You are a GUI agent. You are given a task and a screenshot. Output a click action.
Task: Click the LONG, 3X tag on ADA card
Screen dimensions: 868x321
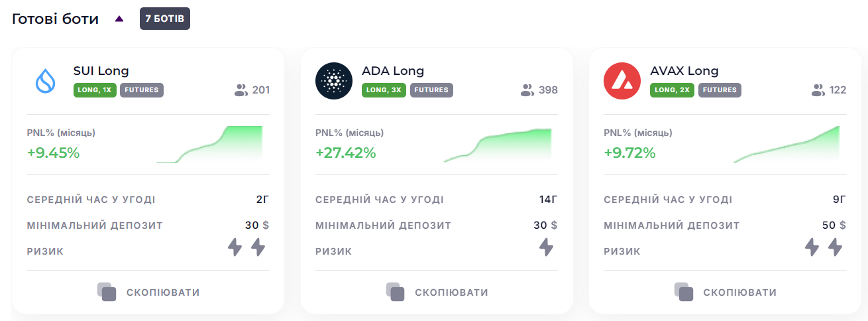point(384,90)
